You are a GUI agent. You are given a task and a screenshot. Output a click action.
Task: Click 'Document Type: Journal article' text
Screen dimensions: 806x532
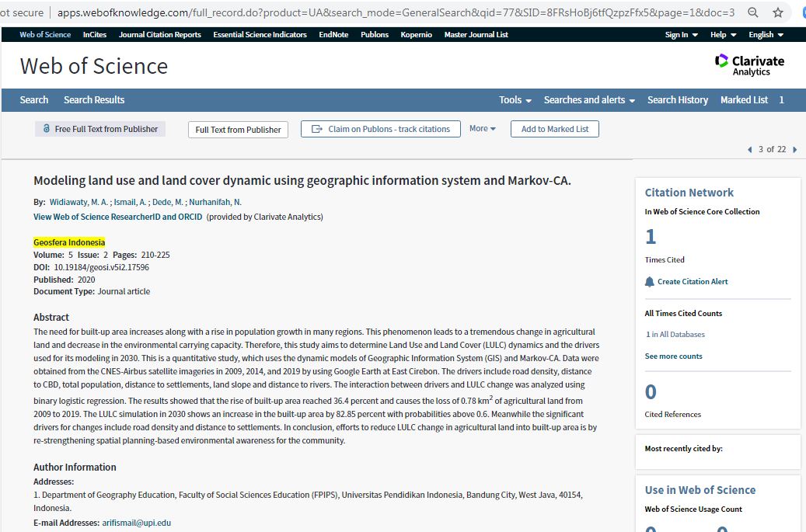point(92,292)
